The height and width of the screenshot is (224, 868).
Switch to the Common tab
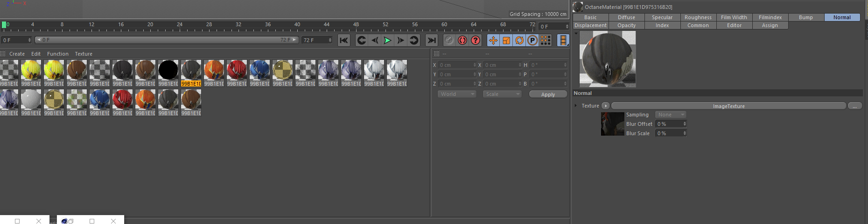(x=698, y=25)
